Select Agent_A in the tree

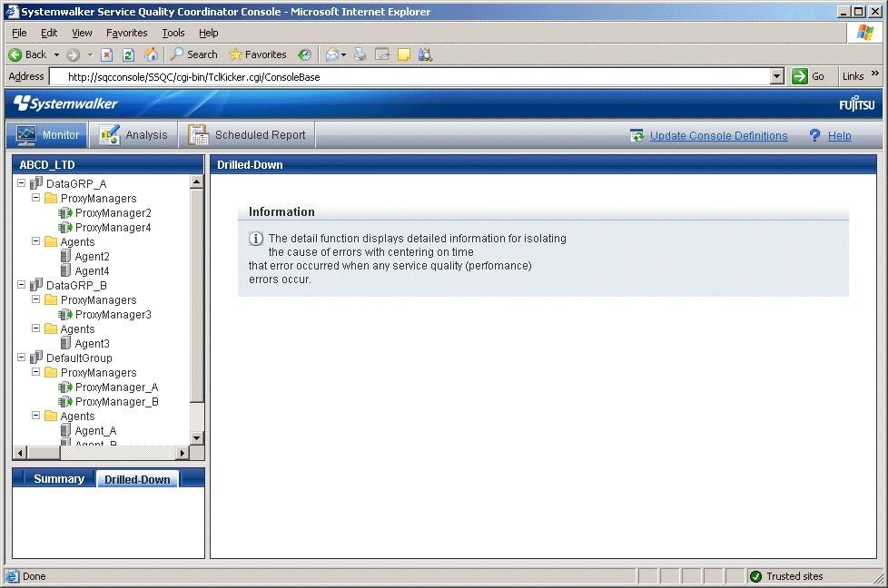[95, 431]
